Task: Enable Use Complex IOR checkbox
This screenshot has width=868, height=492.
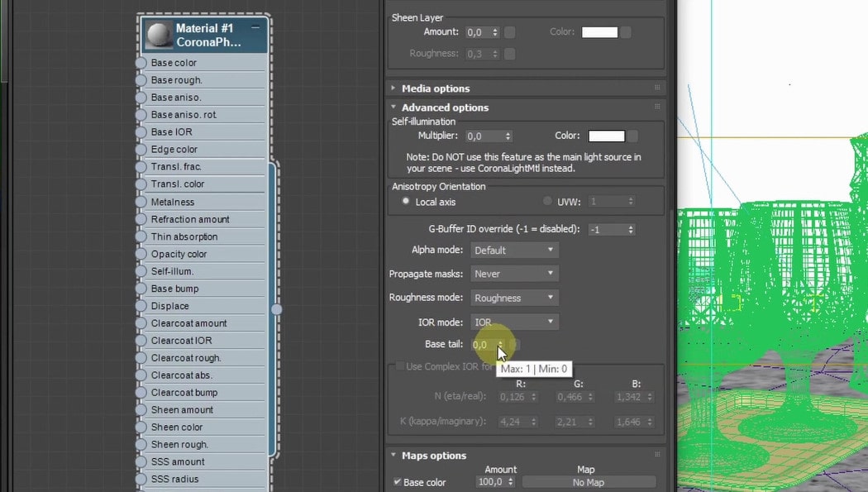Action: coord(399,365)
